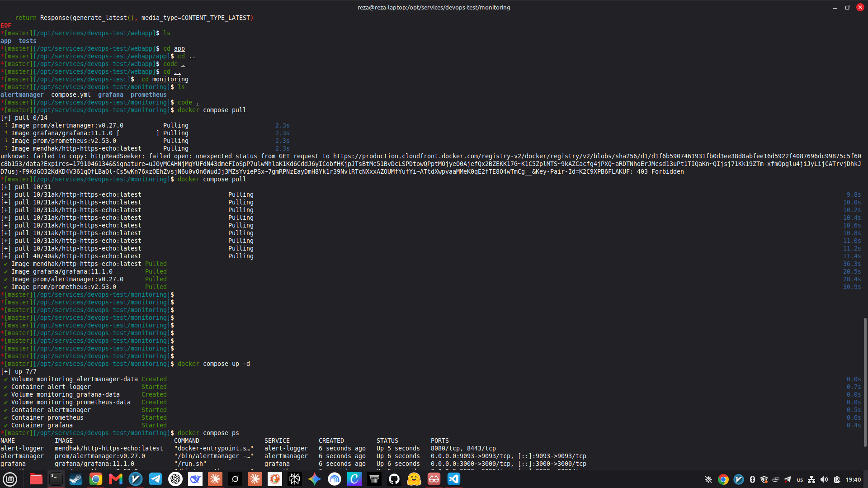The height and width of the screenshot is (488, 868).
Task: Click the Terminal icon in the taskbar
Action: 56,479
